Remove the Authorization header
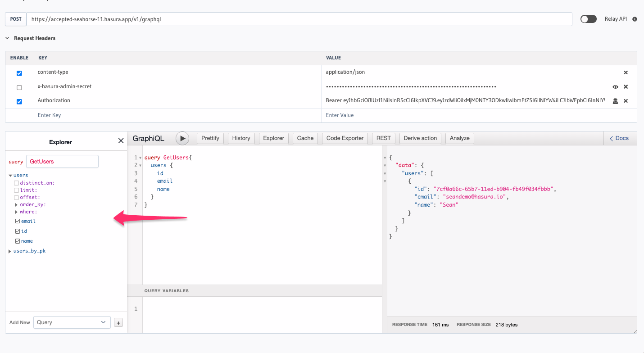Viewport: 644px width, 353px height. [626, 101]
